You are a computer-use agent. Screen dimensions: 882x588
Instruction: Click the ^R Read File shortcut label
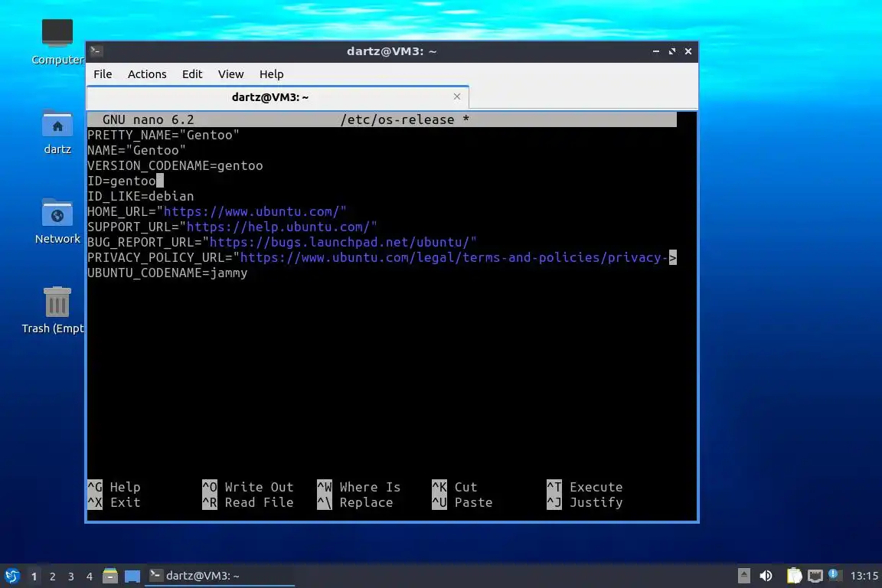(248, 502)
